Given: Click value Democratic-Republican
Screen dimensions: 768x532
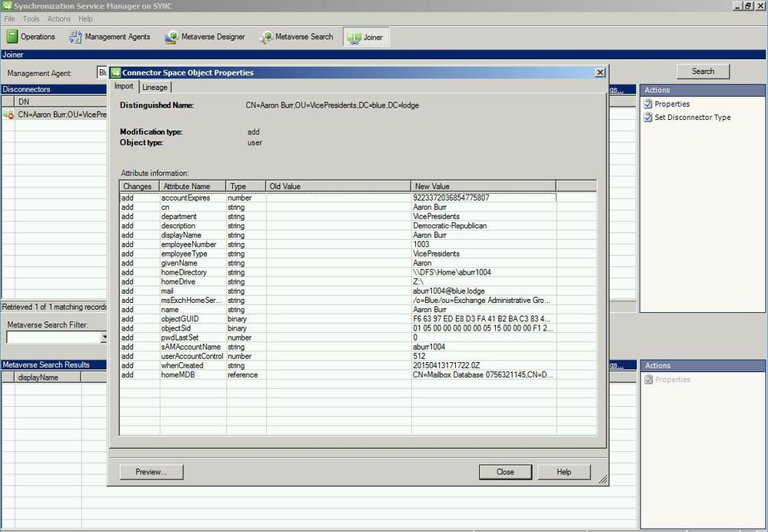Looking at the screenshot, I should click(450, 226).
